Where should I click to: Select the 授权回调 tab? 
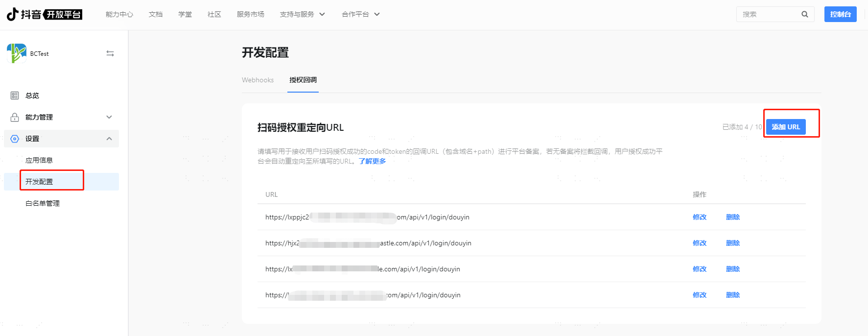click(303, 80)
